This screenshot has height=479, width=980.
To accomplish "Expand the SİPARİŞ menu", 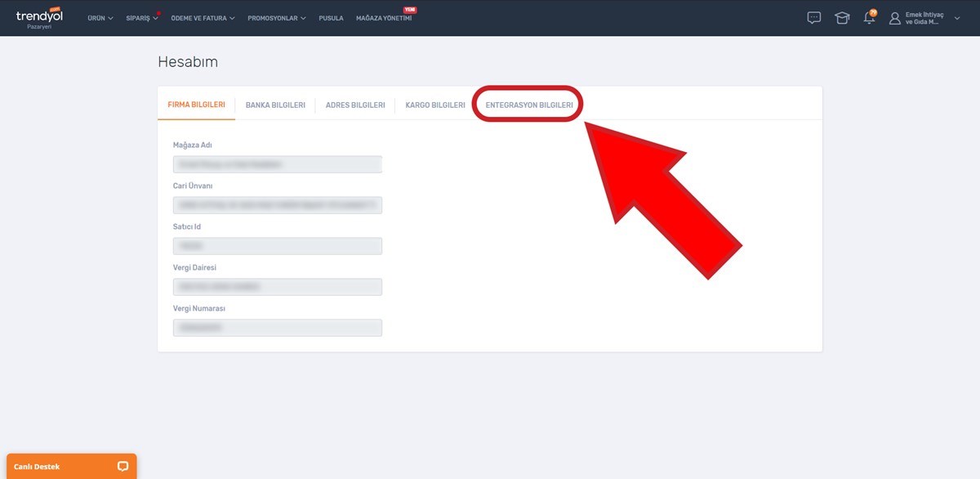I will (x=142, y=18).
